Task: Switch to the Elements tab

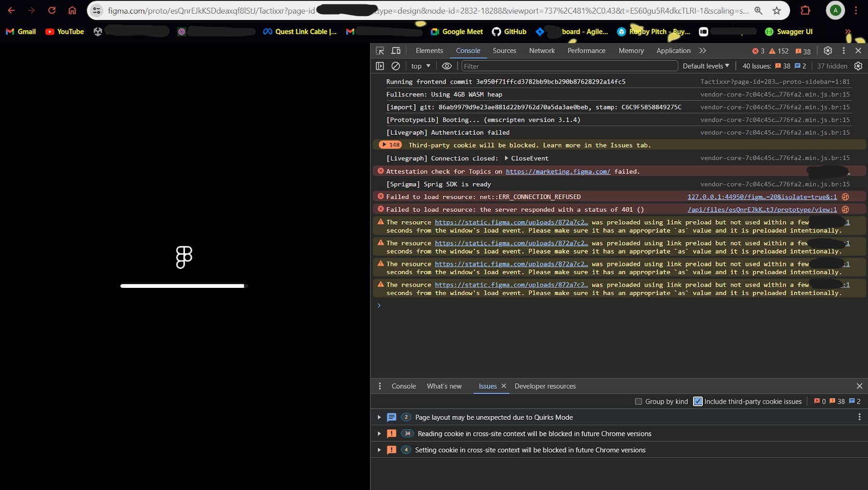Action: [429, 51]
